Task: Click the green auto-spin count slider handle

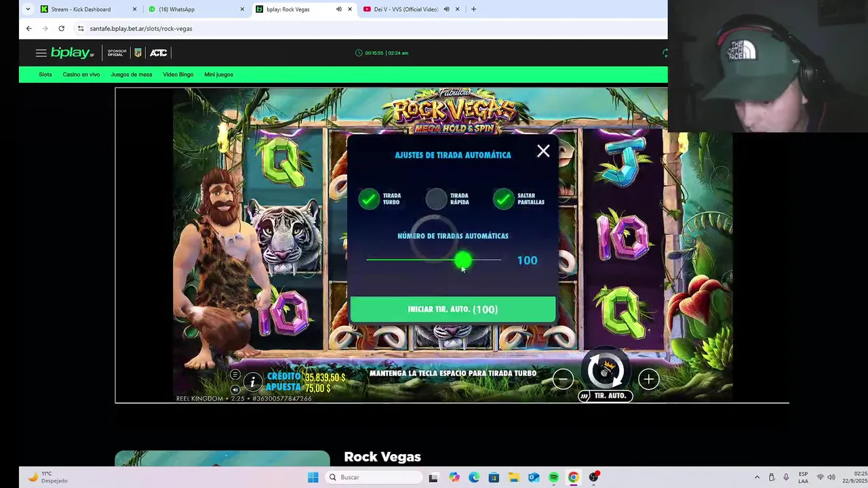Action: 462,260
